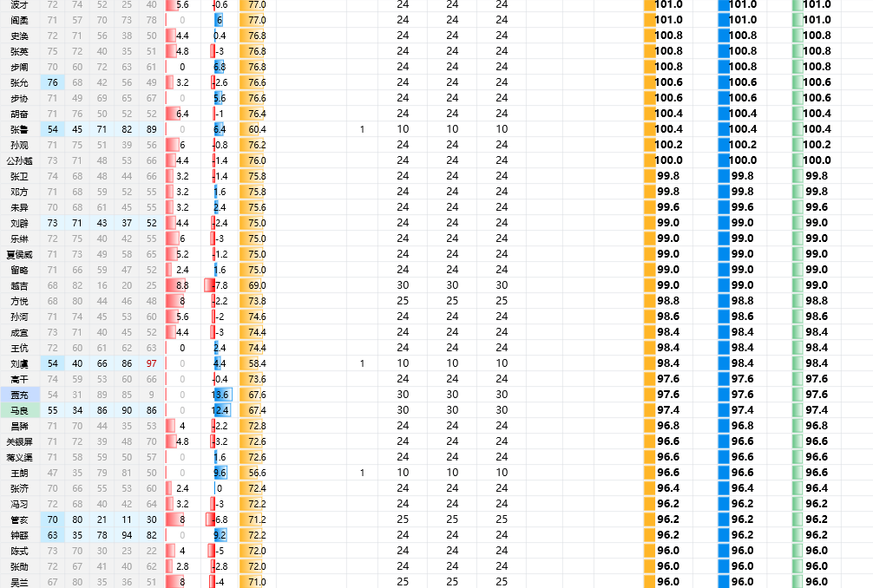Click the 58.4 cell in 刘虞's row

258,363
